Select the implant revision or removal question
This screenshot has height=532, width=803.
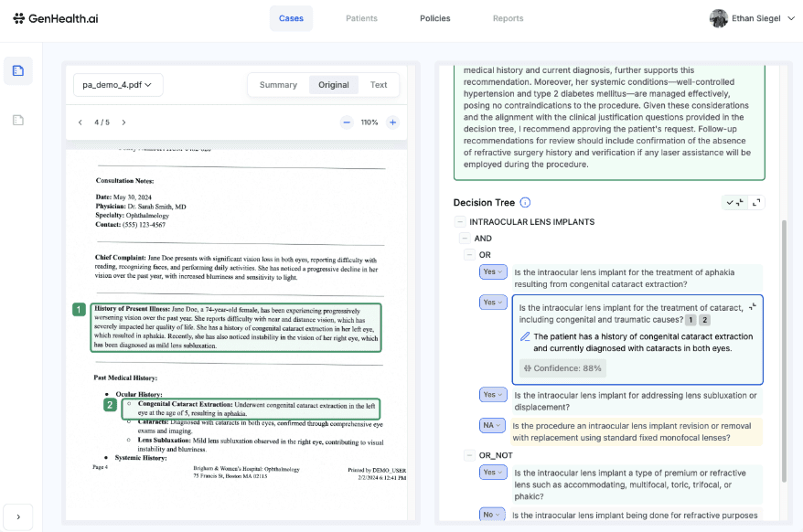(637, 431)
